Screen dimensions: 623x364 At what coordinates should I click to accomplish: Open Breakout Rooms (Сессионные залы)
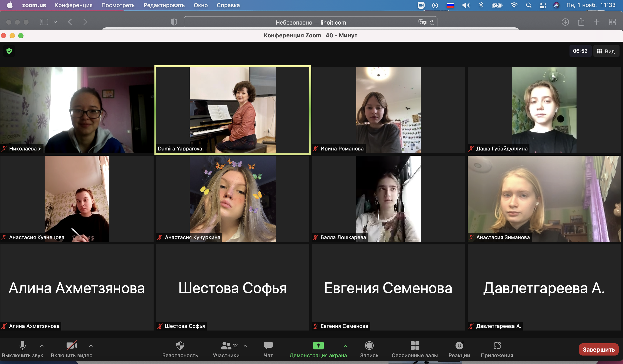point(415,346)
